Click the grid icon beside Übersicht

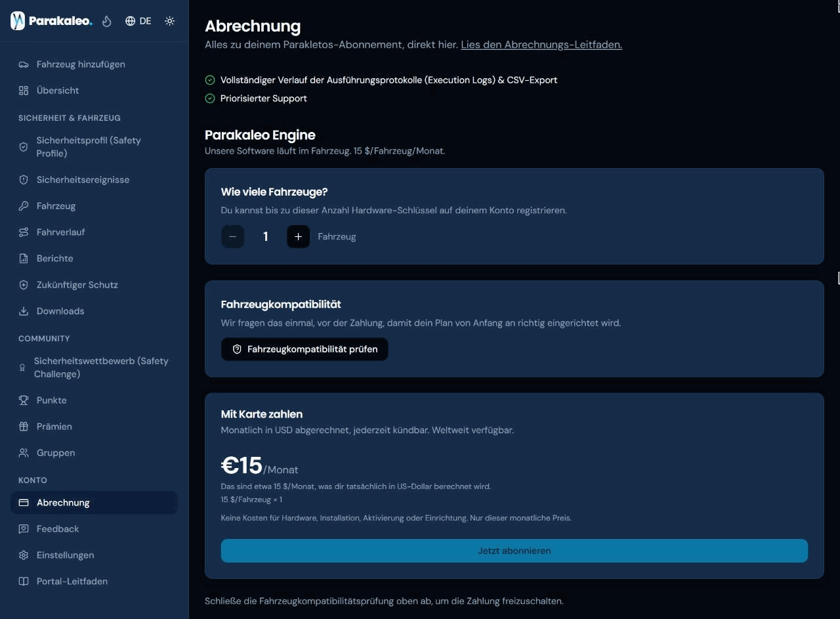tap(24, 91)
